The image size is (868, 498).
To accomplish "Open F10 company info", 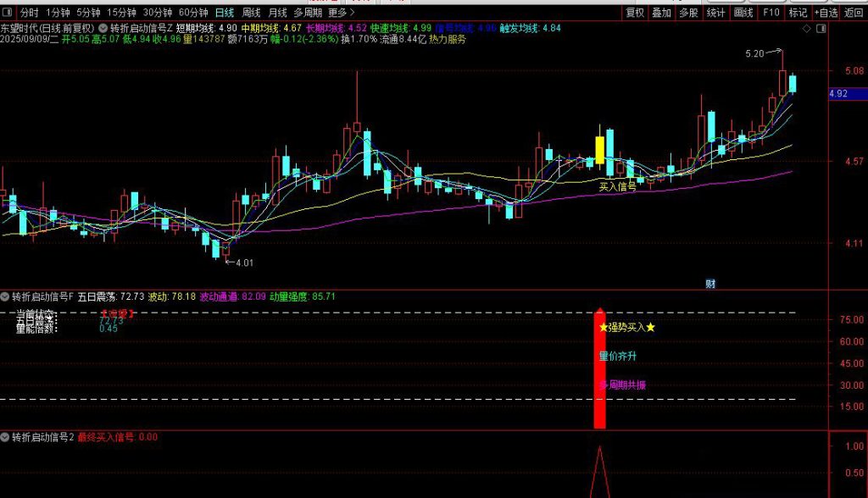I will click(771, 13).
